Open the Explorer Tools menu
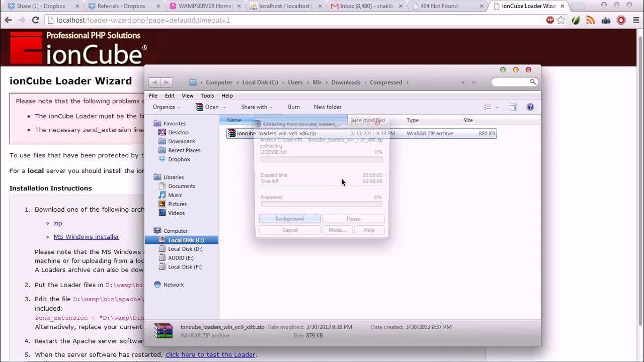 tap(207, 96)
